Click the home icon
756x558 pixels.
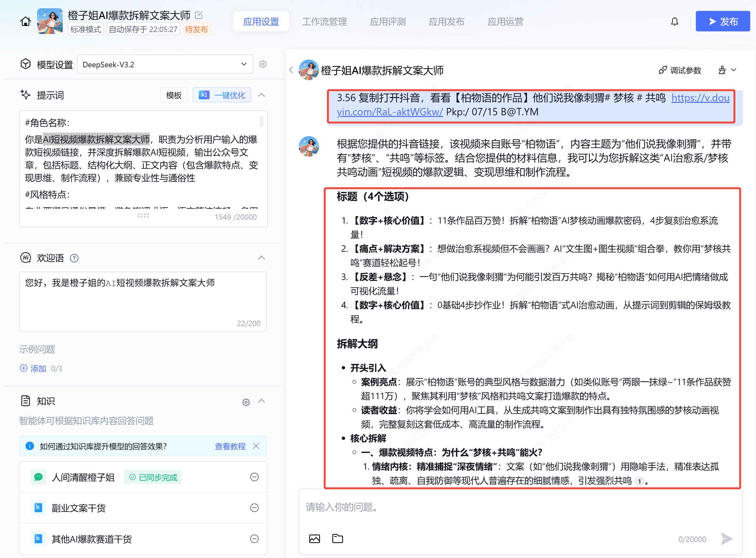click(25, 21)
